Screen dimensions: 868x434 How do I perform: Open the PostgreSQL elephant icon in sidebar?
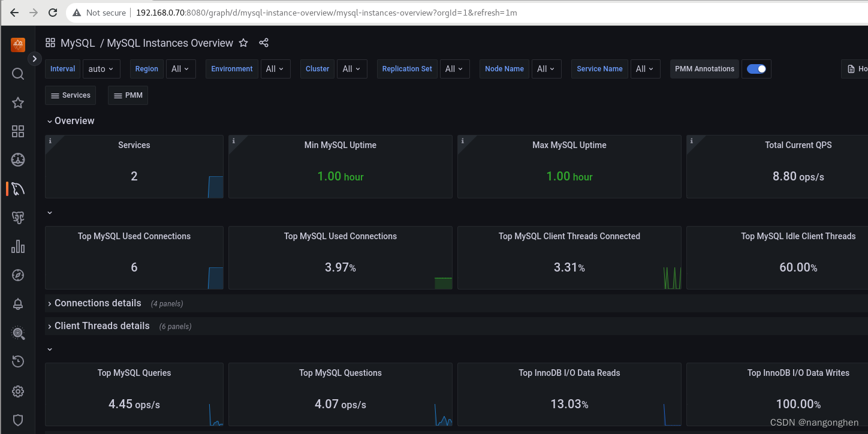18,218
